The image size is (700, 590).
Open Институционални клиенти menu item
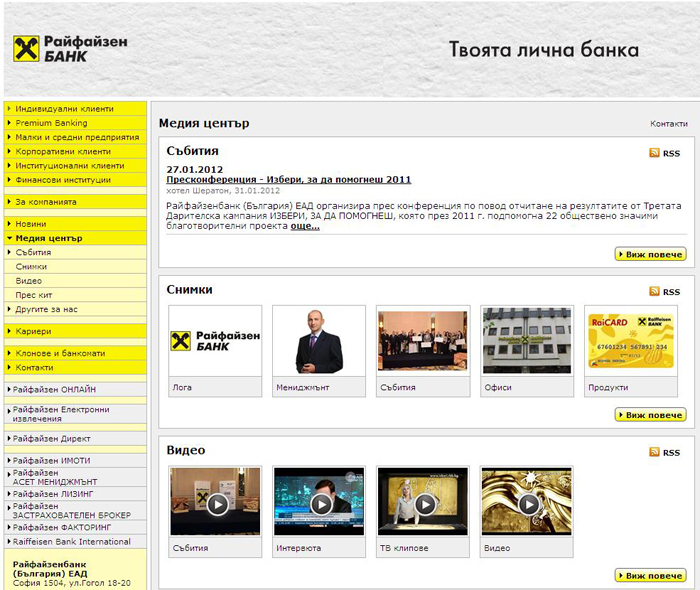point(75,166)
